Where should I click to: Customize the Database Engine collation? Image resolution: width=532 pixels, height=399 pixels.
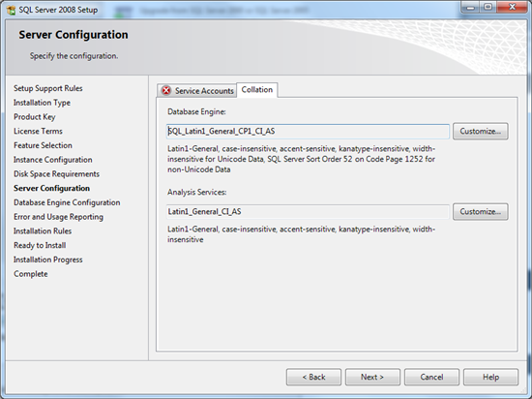(481, 131)
